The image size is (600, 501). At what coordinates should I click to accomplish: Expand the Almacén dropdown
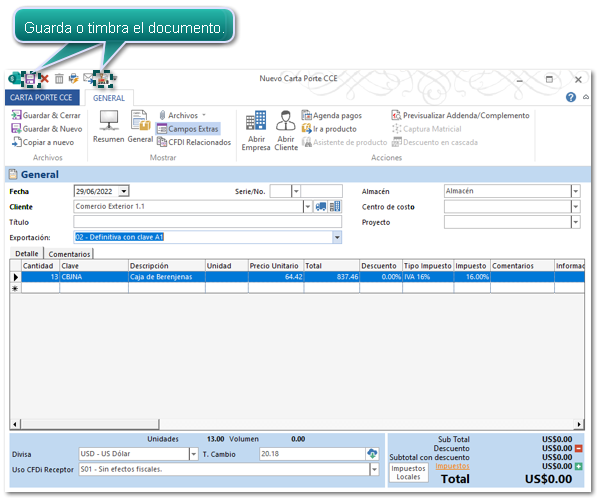tap(575, 191)
